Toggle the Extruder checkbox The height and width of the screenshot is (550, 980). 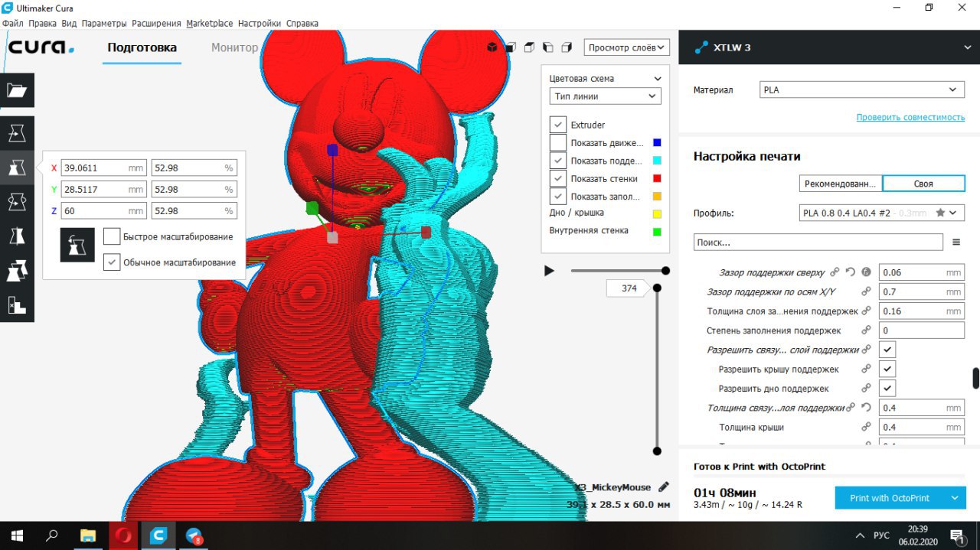pos(558,125)
